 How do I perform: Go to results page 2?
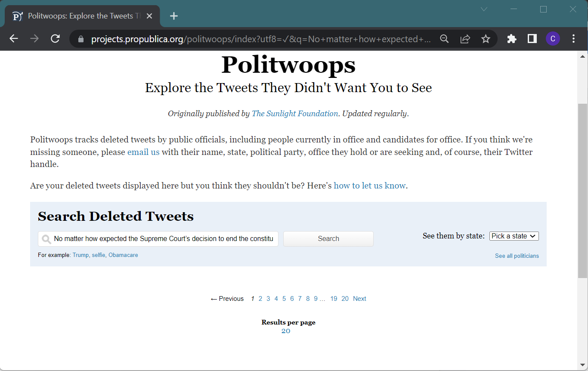(x=260, y=299)
